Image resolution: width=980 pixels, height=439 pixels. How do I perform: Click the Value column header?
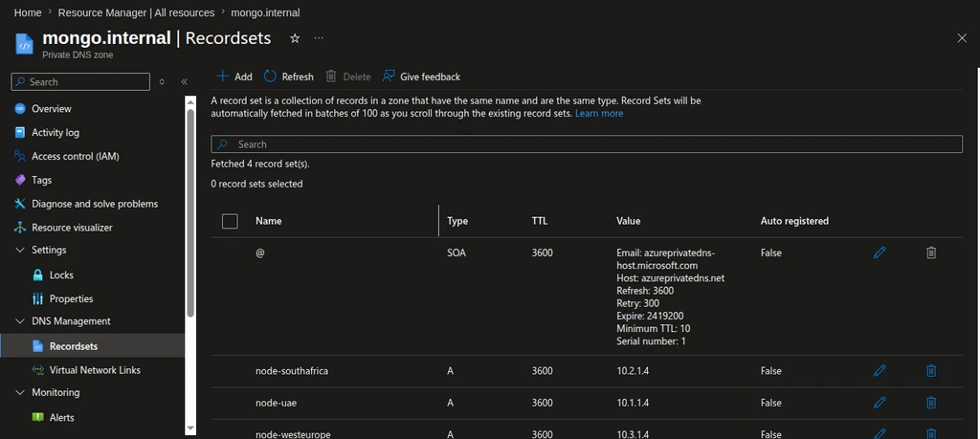coord(629,221)
